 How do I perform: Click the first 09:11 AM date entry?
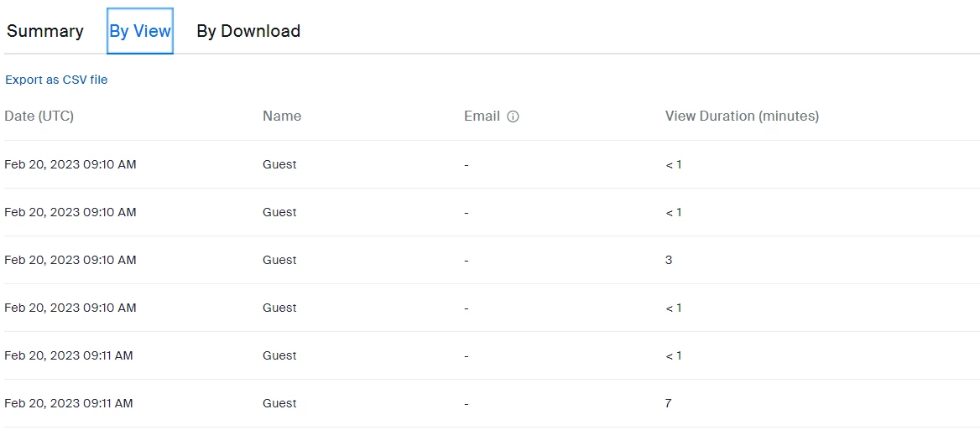(69, 355)
